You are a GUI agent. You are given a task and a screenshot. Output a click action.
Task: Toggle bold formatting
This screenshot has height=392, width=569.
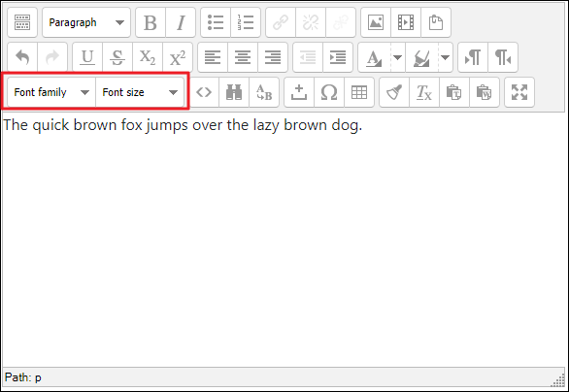[x=151, y=22]
